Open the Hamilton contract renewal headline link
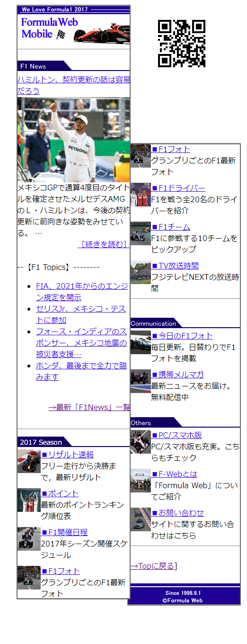The height and width of the screenshot is (644, 247). coord(73,85)
